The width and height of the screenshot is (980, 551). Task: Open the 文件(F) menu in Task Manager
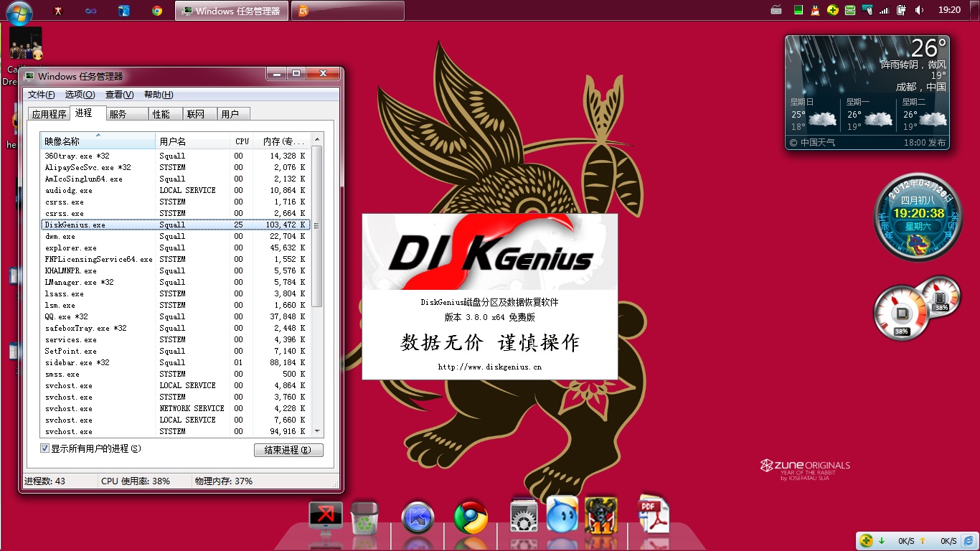click(x=41, y=95)
